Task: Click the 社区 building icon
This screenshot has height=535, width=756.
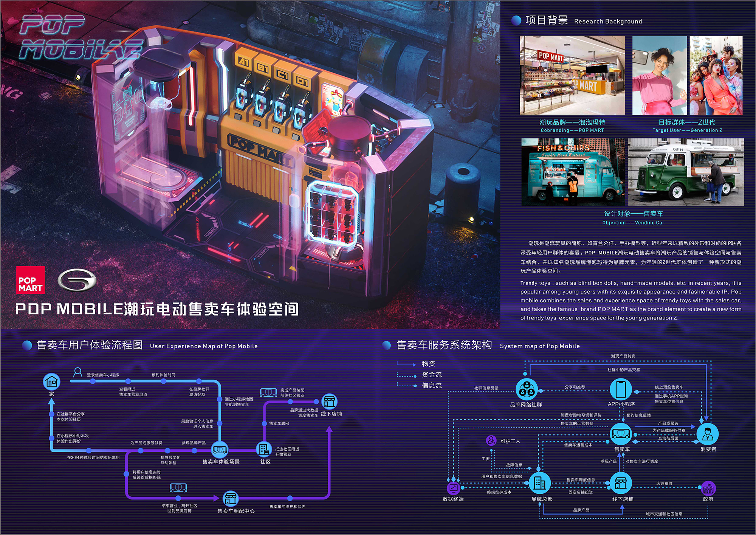Action: click(265, 449)
